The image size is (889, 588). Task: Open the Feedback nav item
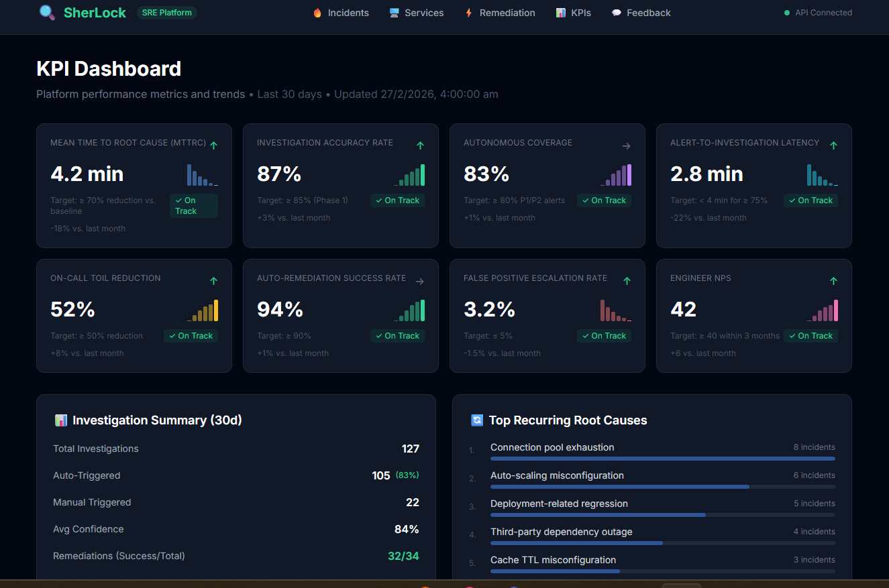[x=641, y=13]
